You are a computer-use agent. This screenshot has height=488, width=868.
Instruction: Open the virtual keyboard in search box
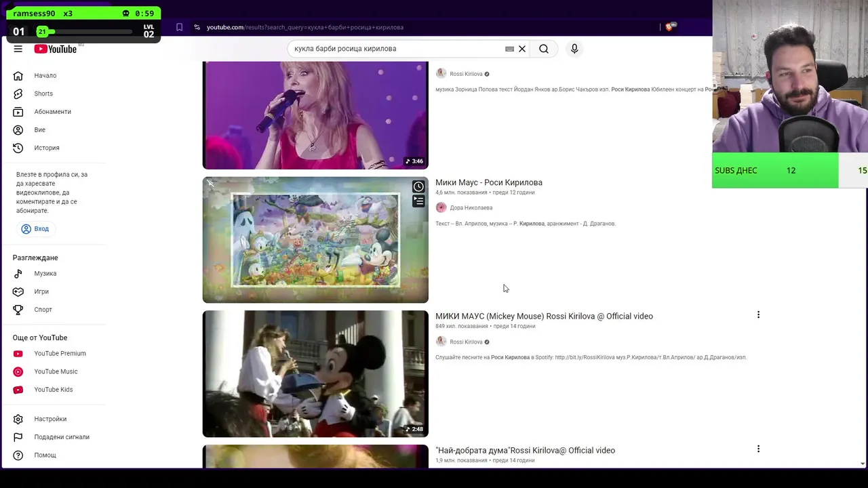[x=509, y=49]
